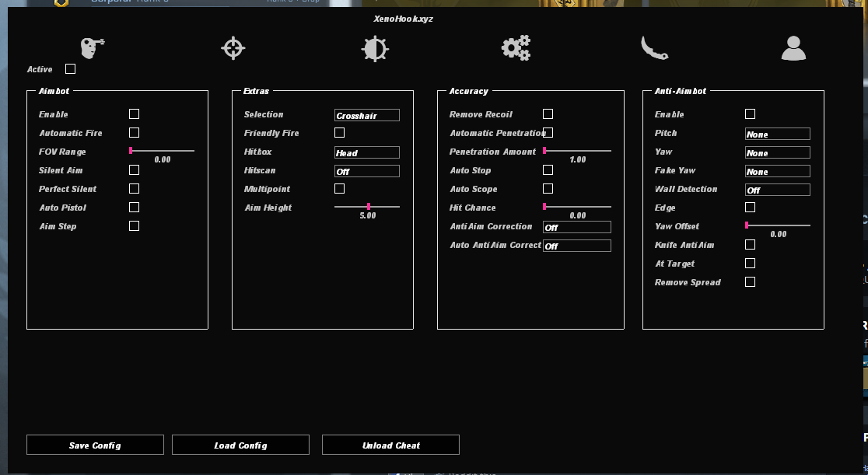Toggle Friendly Fire checkbox

[x=339, y=132]
